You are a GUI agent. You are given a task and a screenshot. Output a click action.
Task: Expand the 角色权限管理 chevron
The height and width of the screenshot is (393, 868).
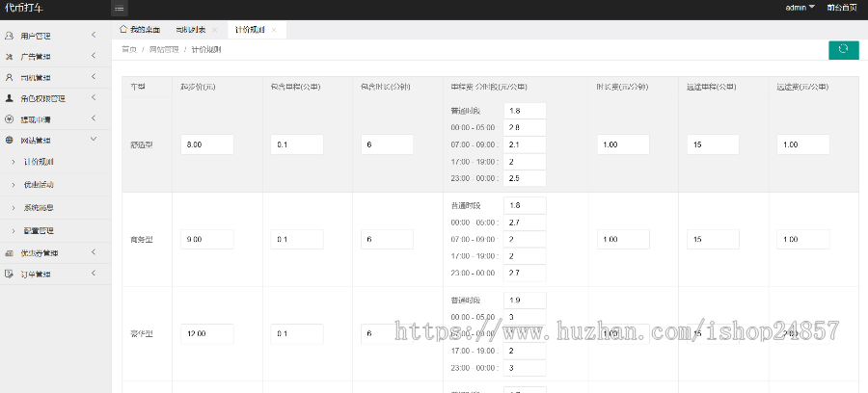94,97
